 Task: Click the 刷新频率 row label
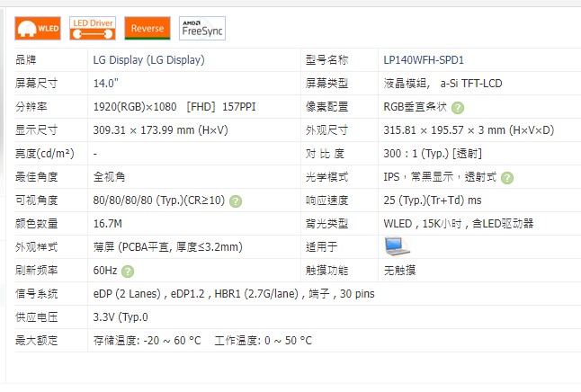[36, 270]
